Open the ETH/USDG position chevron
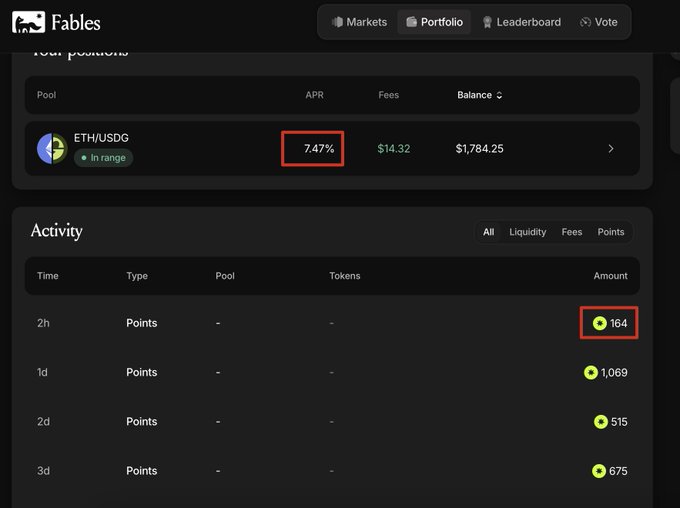 pyautogui.click(x=611, y=148)
